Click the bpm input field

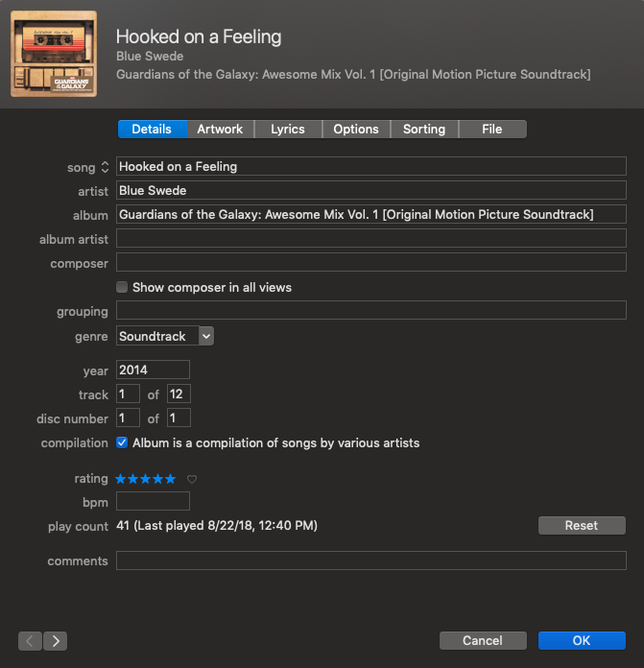tap(153, 502)
